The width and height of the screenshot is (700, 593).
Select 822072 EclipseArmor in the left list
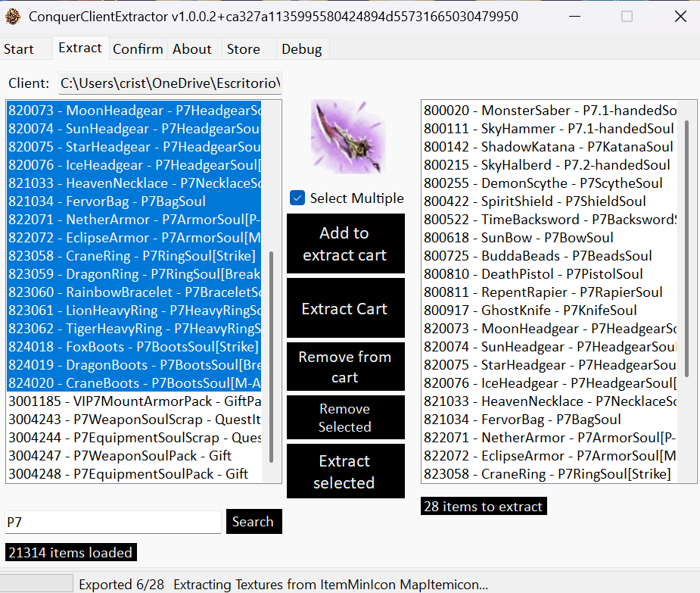pos(134,238)
